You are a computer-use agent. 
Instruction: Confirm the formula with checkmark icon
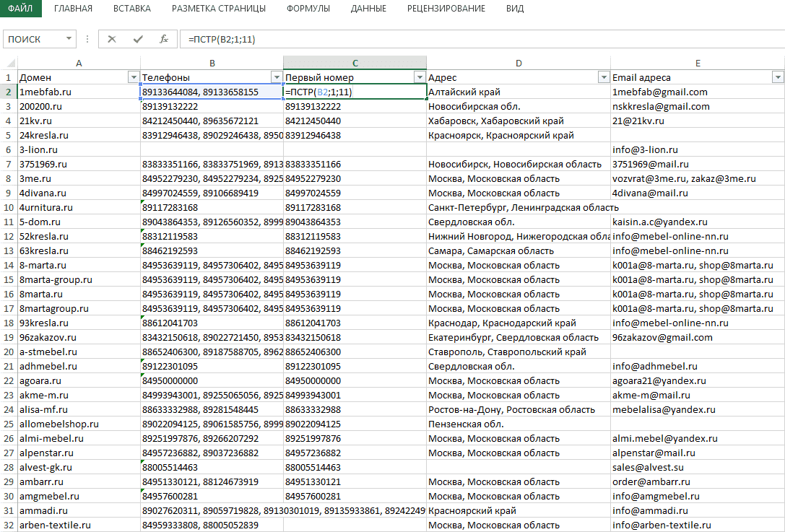coord(138,39)
